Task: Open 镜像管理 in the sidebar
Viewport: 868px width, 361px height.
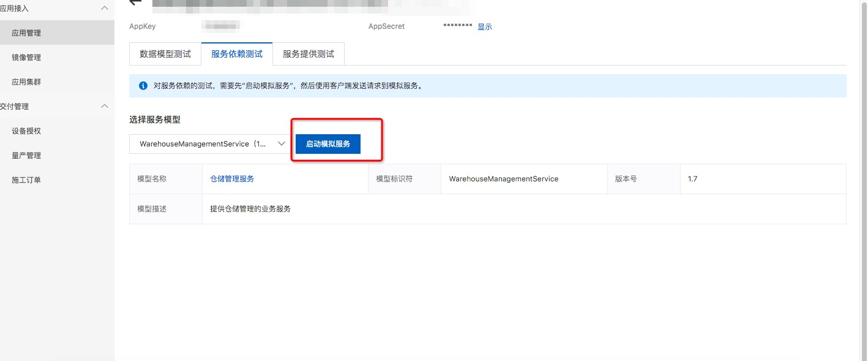Action: tap(57, 57)
